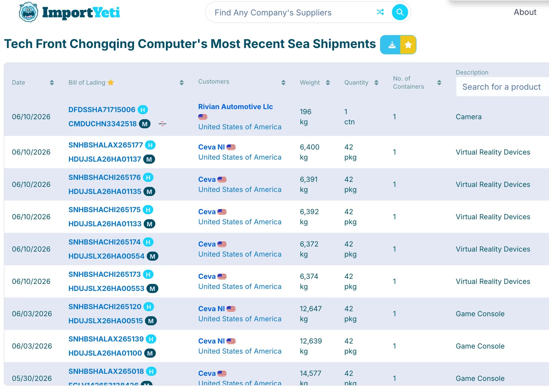The image size is (549, 392).
Task: Open bill of lading HDUJSLX26HA00554
Action: (106, 256)
